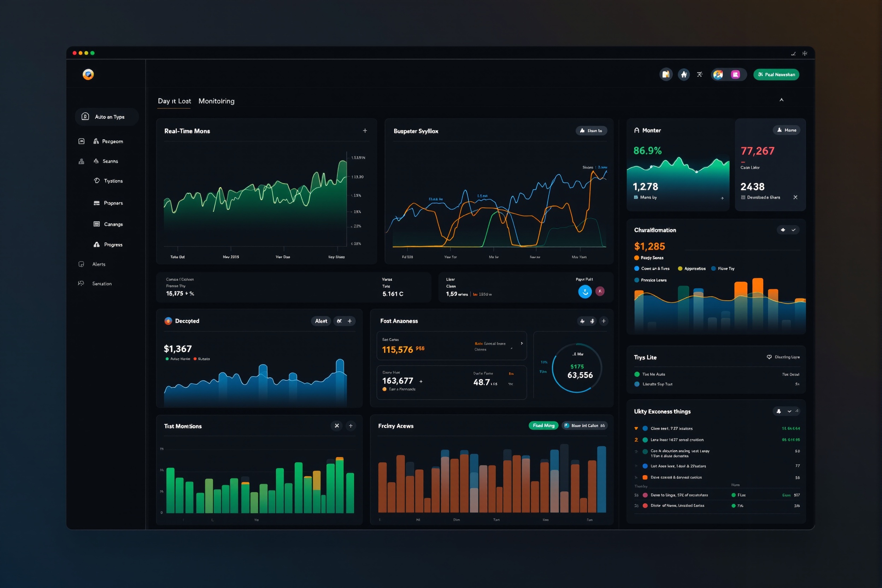The width and height of the screenshot is (882, 588).
Task: Toggle the Flove Tvy legend item
Action: pos(723,269)
